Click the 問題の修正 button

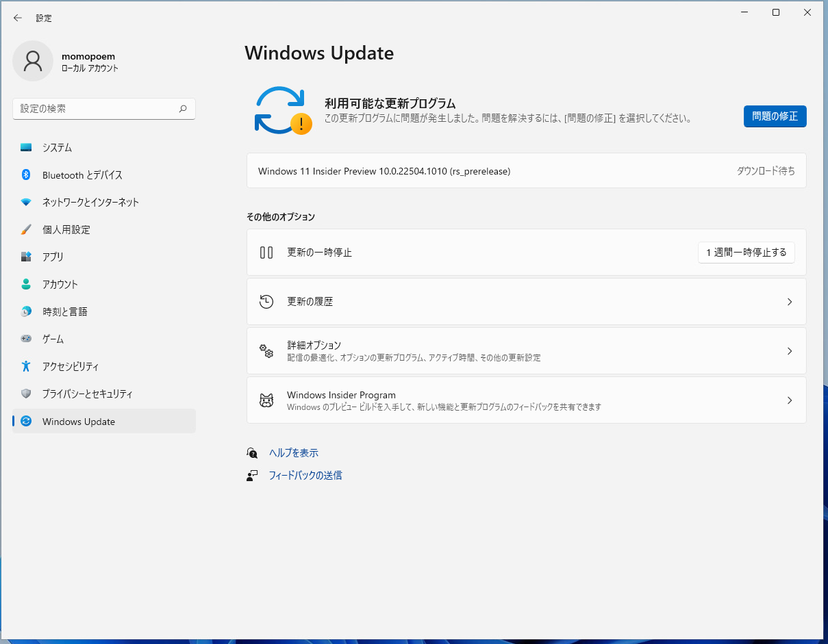click(x=775, y=116)
